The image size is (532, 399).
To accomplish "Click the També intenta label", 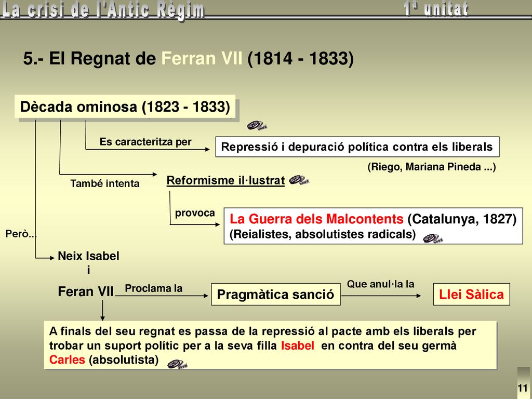I will [105, 183].
